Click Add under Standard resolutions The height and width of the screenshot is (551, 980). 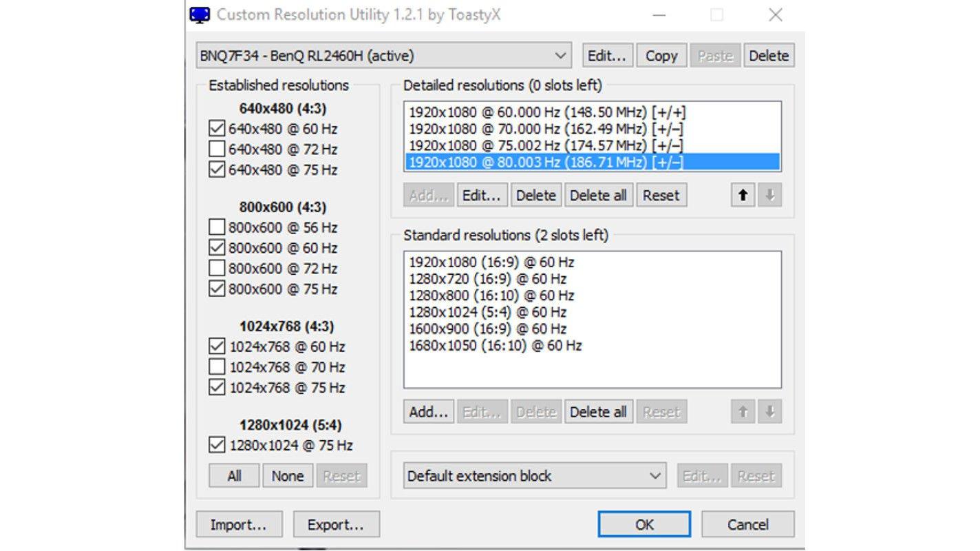428,412
